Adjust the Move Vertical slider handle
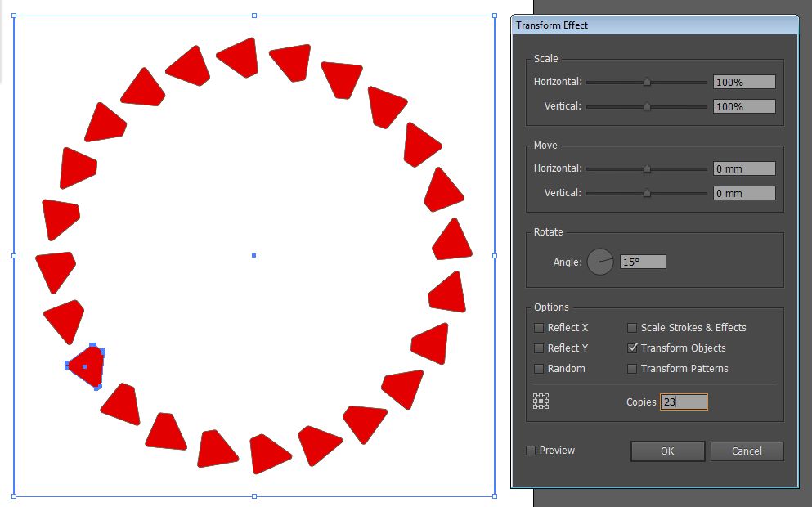 click(647, 193)
